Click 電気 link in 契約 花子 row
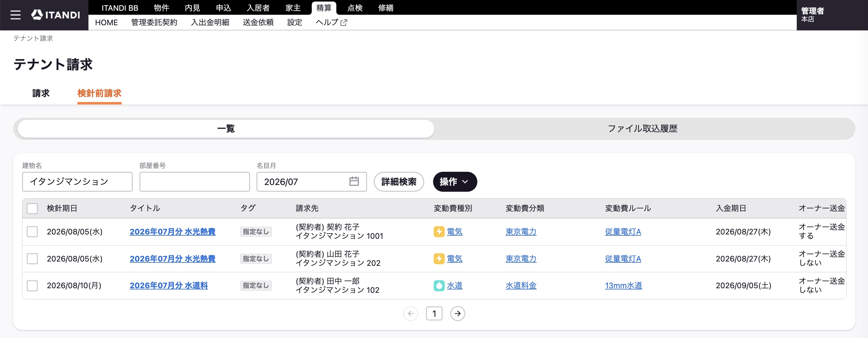This screenshot has height=338, width=868. tap(455, 231)
